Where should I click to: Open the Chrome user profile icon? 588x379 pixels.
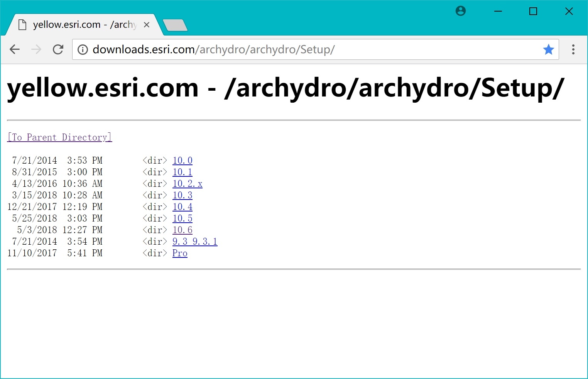tap(461, 11)
